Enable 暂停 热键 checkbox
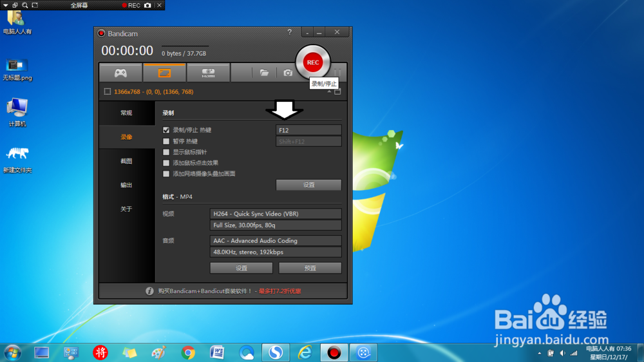This screenshot has height=362, width=644. coord(166,141)
